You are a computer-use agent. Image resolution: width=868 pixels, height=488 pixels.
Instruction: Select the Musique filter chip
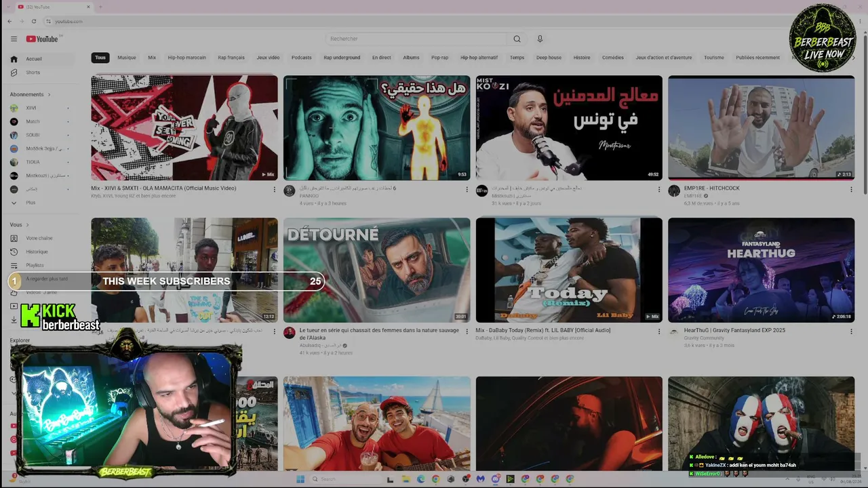pyautogui.click(x=127, y=58)
